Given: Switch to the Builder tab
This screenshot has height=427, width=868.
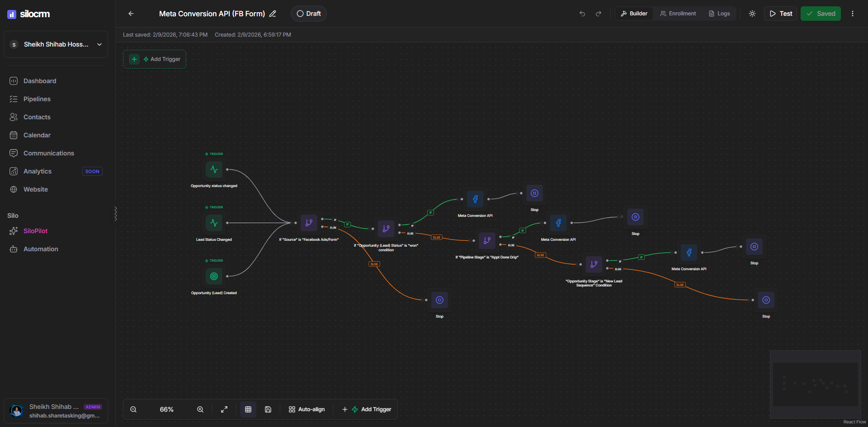Looking at the screenshot, I should 634,14.
